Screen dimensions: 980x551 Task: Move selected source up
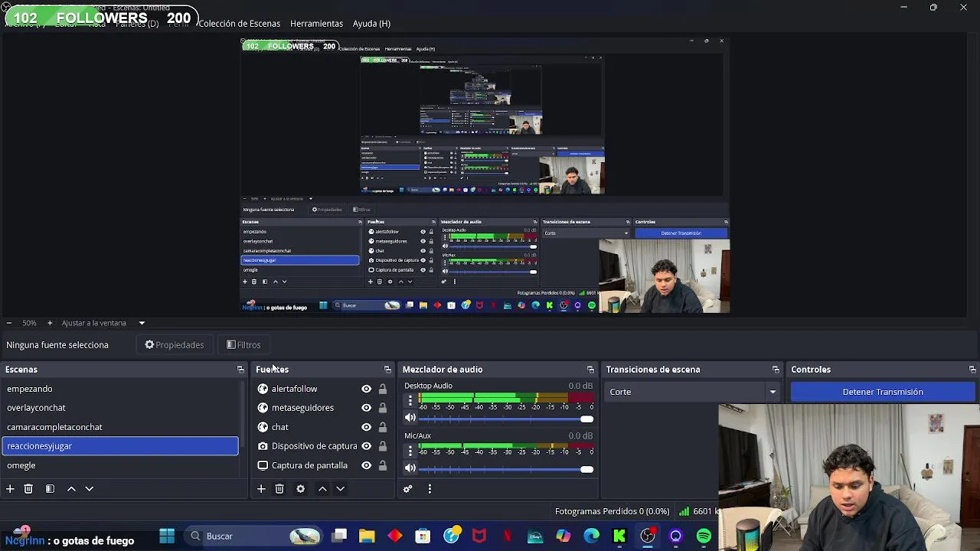click(322, 489)
